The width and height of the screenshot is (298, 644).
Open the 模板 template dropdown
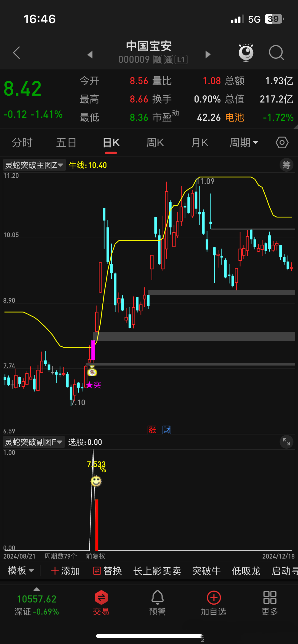[x=21, y=570]
